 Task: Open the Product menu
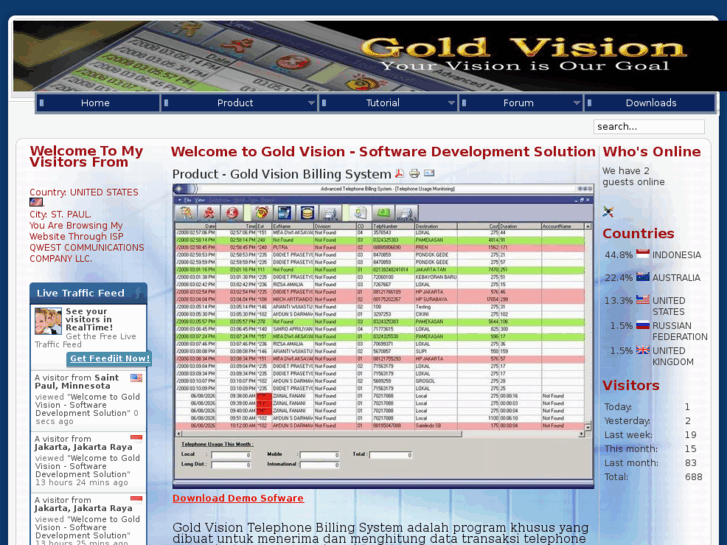click(x=235, y=103)
